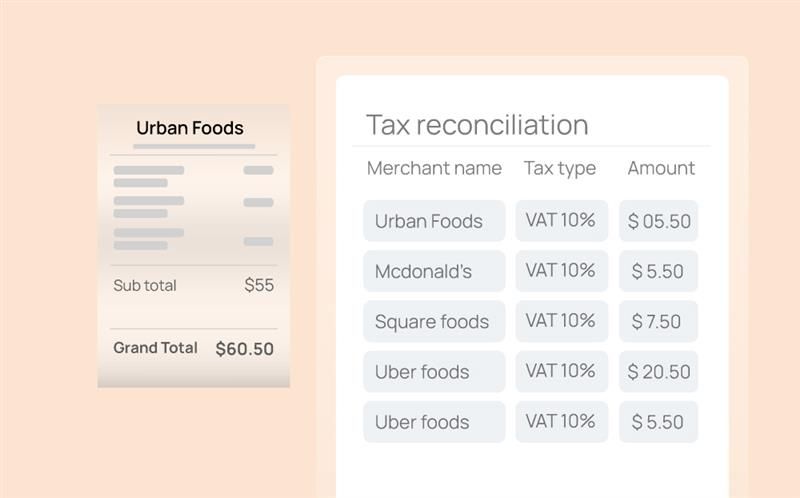Click the Sub total label on receipt
This screenshot has height=498, width=800.
click(x=145, y=285)
